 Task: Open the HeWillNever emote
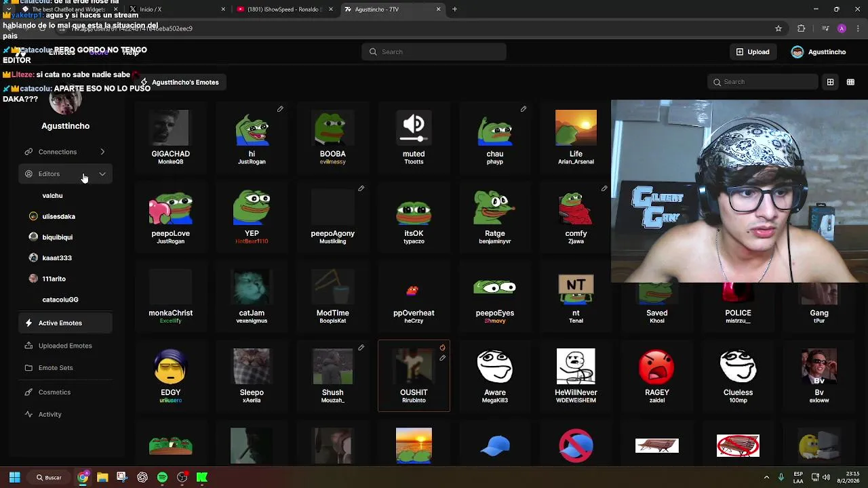tap(576, 376)
